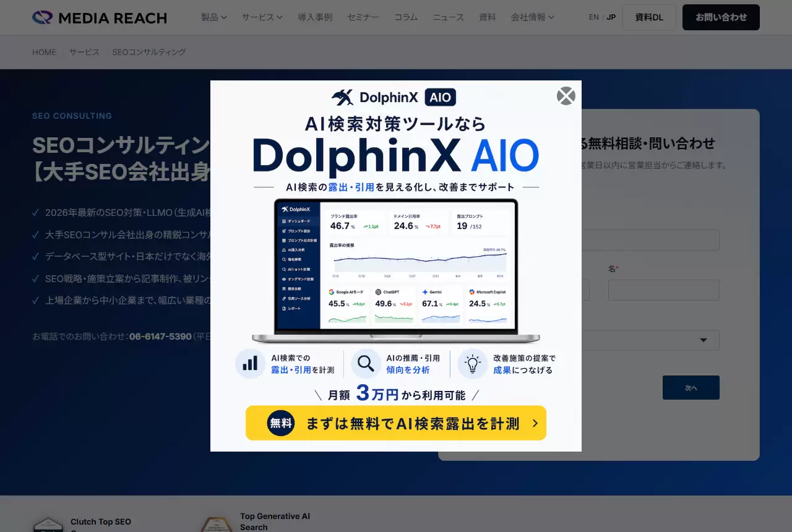792x532 pixels.
Task: Click the 資料DL button
Action: coord(649,17)
